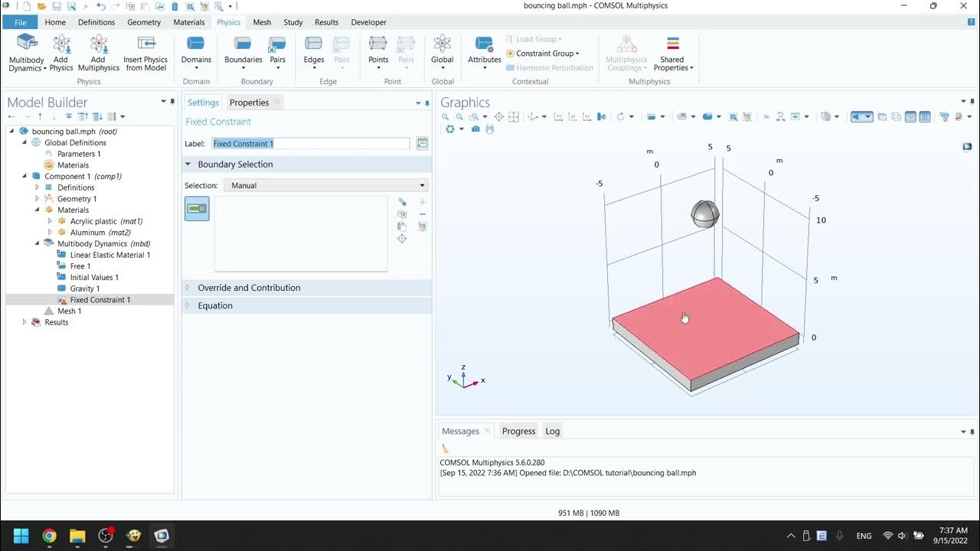Open the Multibody Dynamics physics menu

[27, 54]
